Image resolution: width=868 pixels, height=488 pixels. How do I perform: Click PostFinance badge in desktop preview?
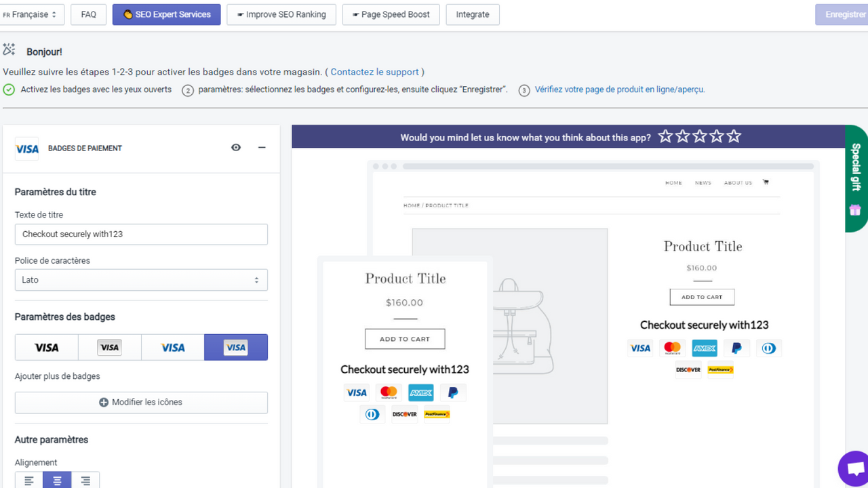[720, 369]
